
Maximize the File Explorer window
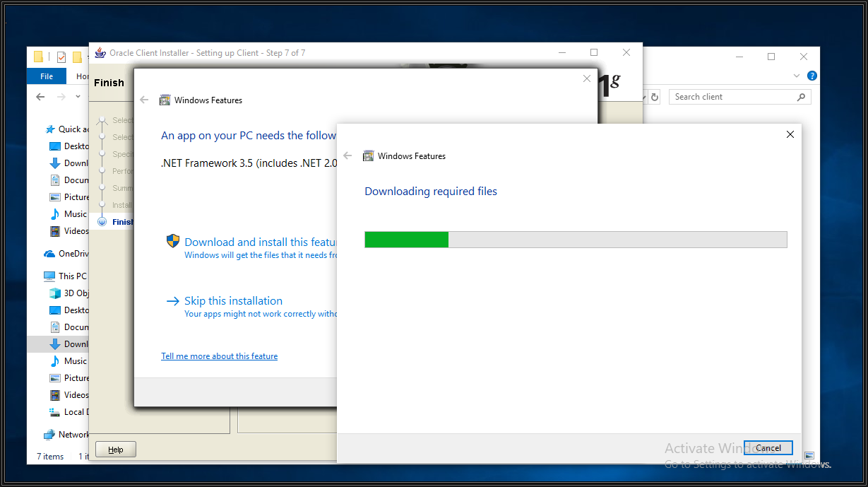[x=771, y=57]
